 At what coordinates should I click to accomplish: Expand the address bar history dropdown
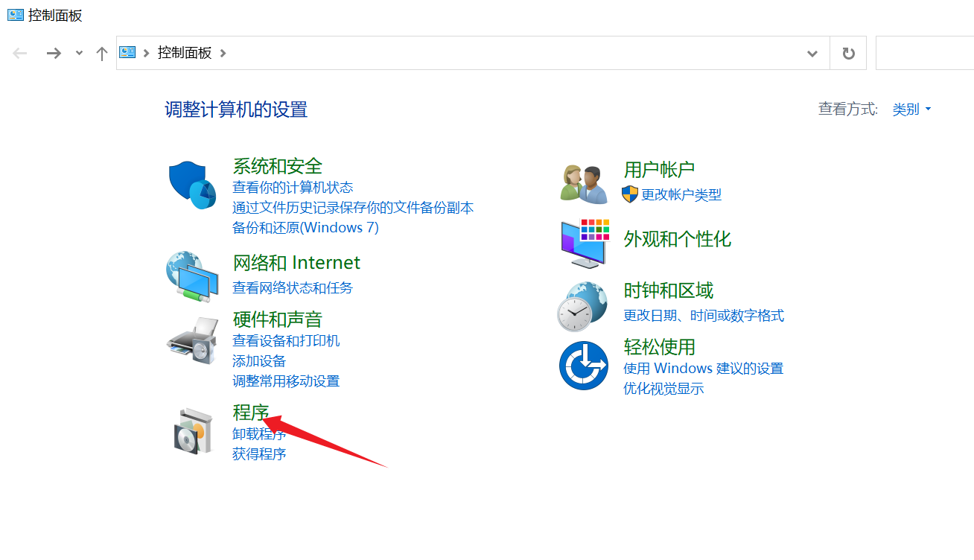[x=812, y=54]
